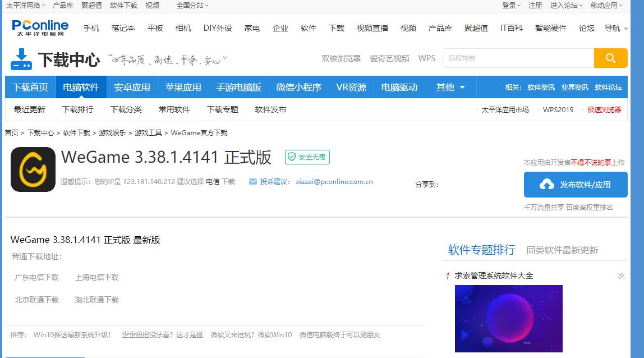Image resolution: width=644 pixels, height=358 pixels.
Task: Click the 广东电信下载 download link
Action: point(36,277)
